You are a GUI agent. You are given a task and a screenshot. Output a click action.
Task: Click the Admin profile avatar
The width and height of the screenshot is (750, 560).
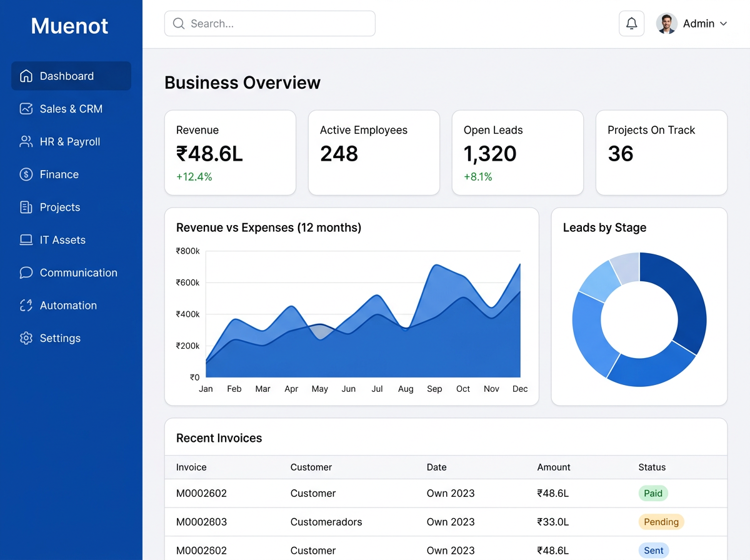667,24
